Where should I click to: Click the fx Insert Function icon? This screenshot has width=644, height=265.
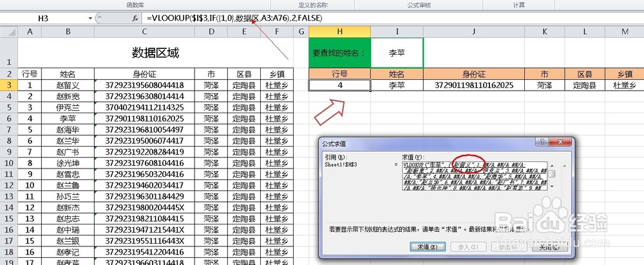coord(135,19)
